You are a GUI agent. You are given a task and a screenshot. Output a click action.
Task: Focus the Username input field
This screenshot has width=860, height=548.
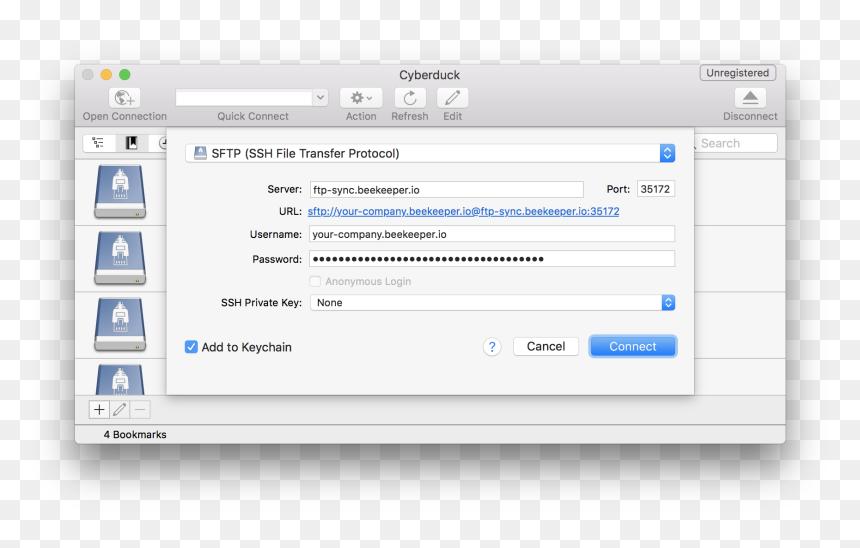click(492, 234)
